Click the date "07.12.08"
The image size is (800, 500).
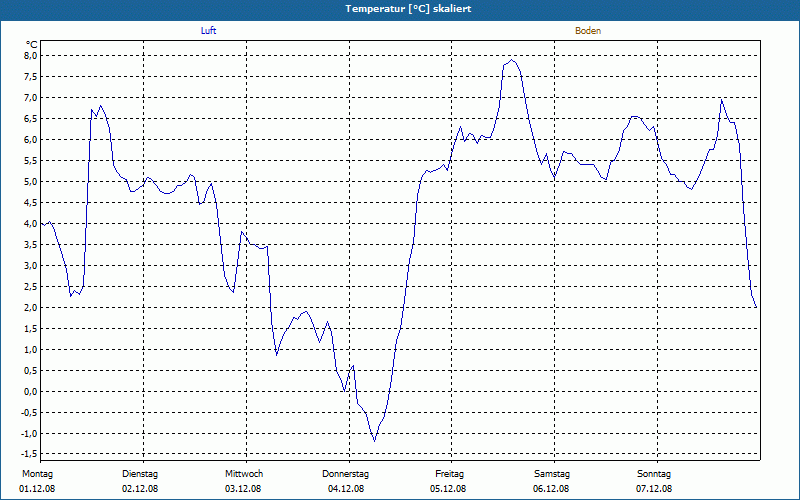tap(654, 489)
